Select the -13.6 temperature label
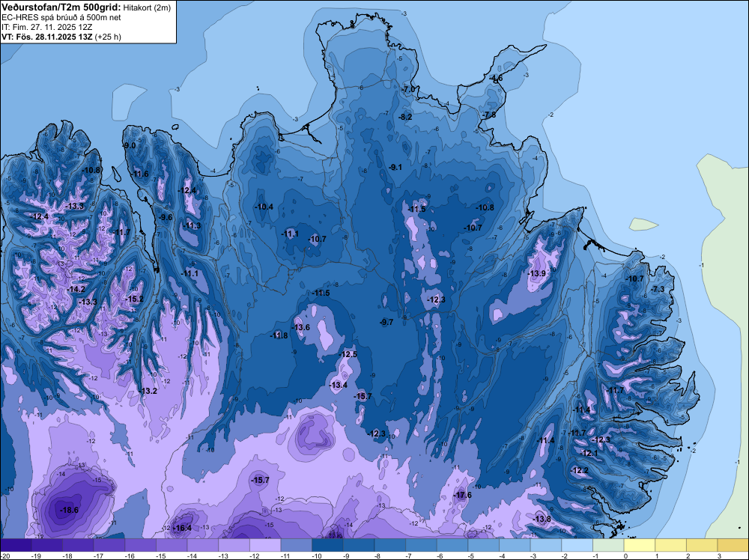Viewport: 749px width, 560px height. click(x=301, y=327)
